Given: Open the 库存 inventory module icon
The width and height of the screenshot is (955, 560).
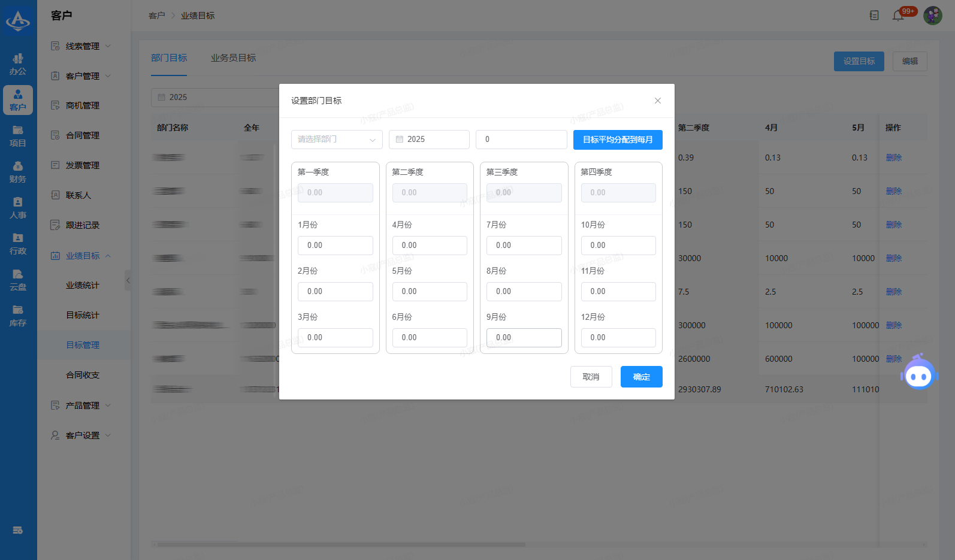Looking at the screenshot, I should pos(18,316).
